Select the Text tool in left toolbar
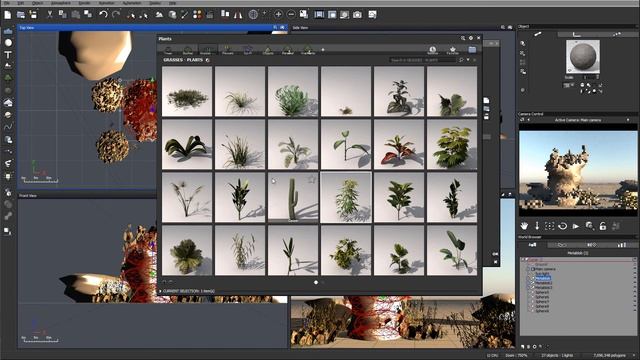The height and width of the screenshot is (360, 640). click(8, 54)
